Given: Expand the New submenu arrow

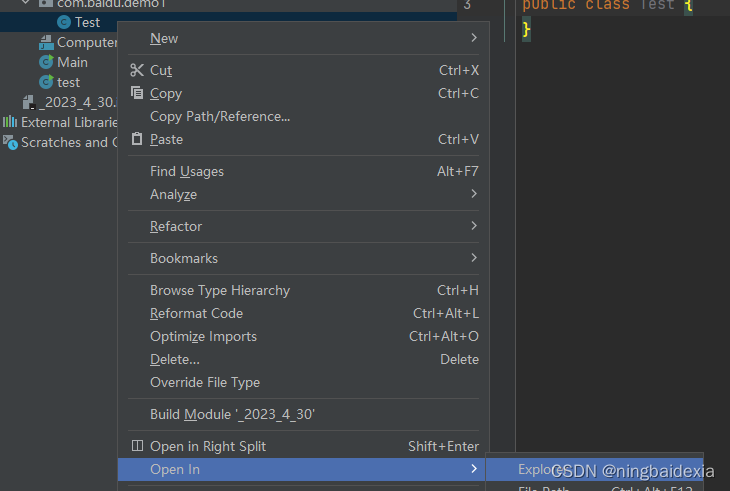Looking at the screenshot, I should click(x=474, y=38).
